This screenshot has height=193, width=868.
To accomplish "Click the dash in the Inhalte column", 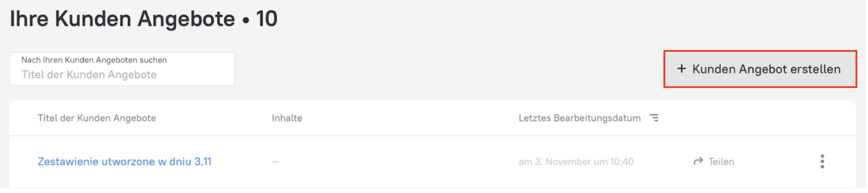I will coord(275,162).
